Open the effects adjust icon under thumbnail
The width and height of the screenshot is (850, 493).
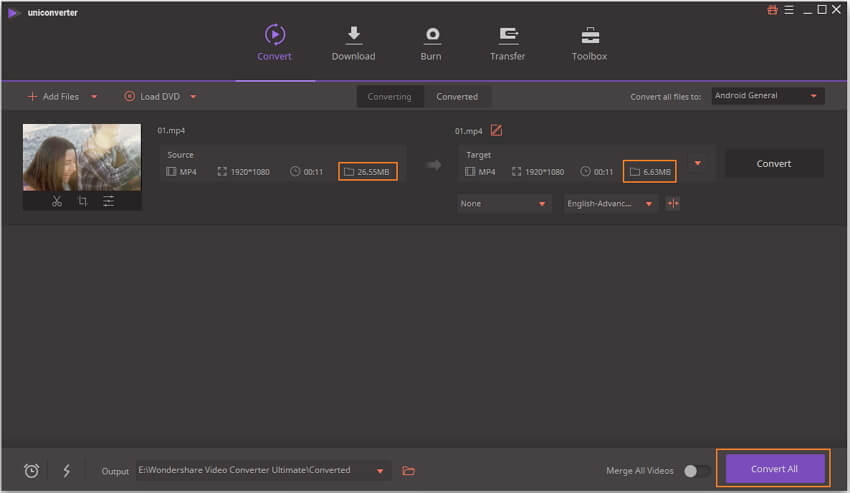[108, 201]
